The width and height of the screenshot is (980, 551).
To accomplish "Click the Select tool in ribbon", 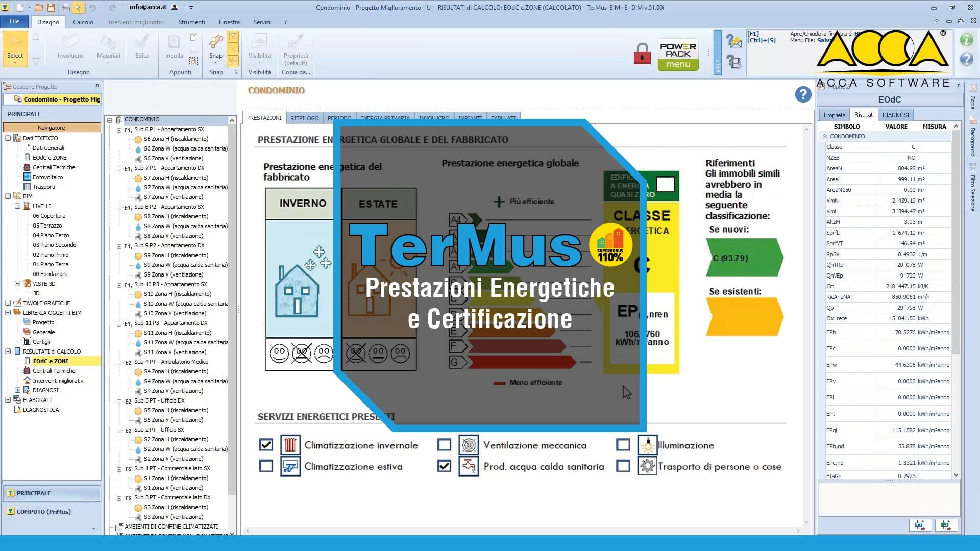I will [15, 49].
